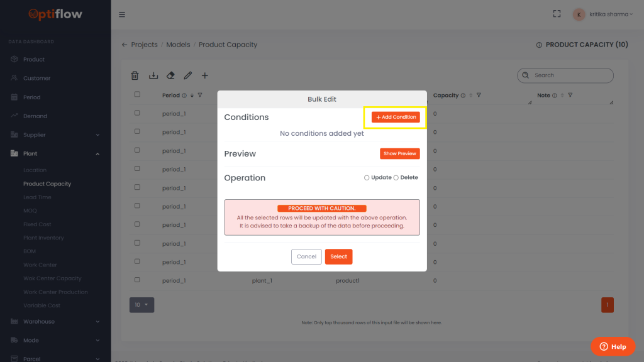Click Cancel in the Bulk Edit dialog

[x=306, y=256]
